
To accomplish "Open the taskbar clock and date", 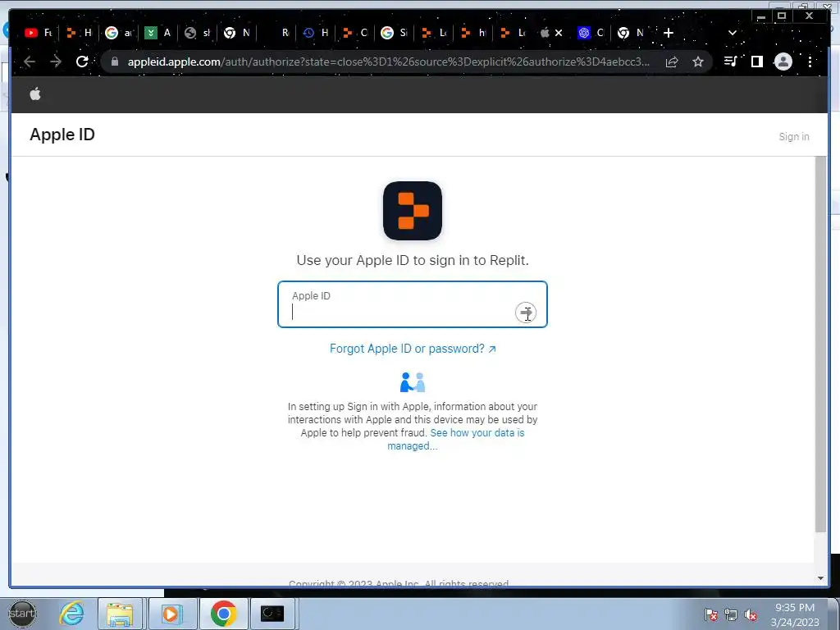I will coord(795,614).
